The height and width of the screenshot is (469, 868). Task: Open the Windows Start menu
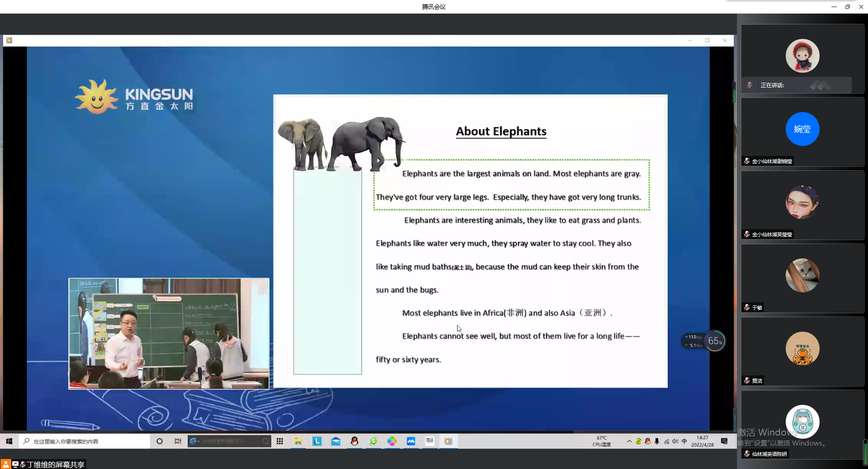point(9,441)
